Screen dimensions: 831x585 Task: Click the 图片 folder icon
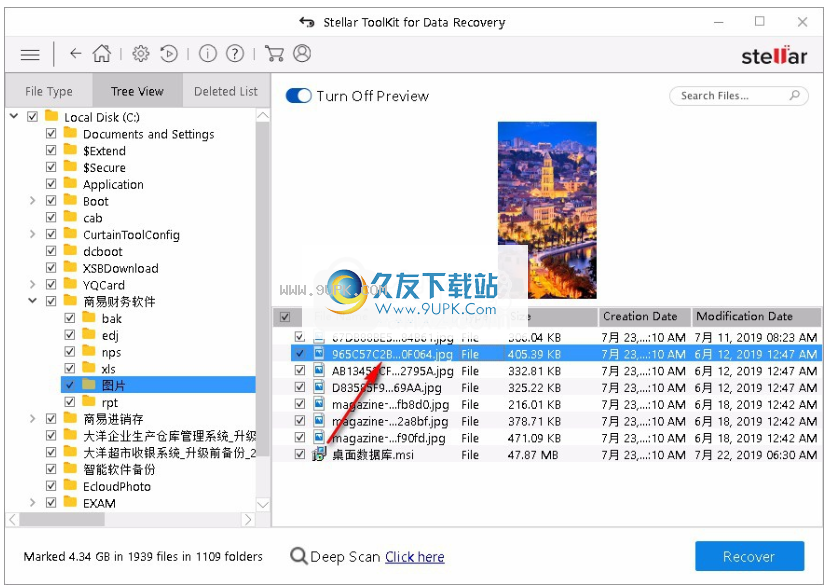(89, 384)
